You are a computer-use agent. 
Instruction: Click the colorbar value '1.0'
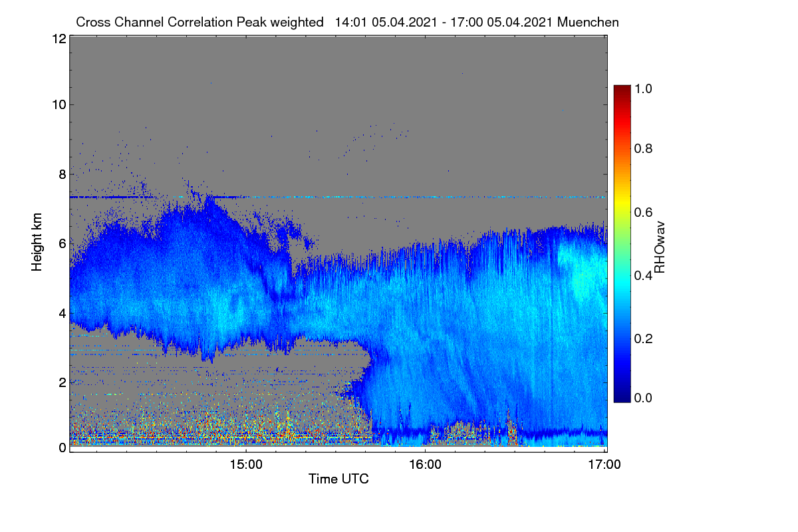[x=644, y=88]
